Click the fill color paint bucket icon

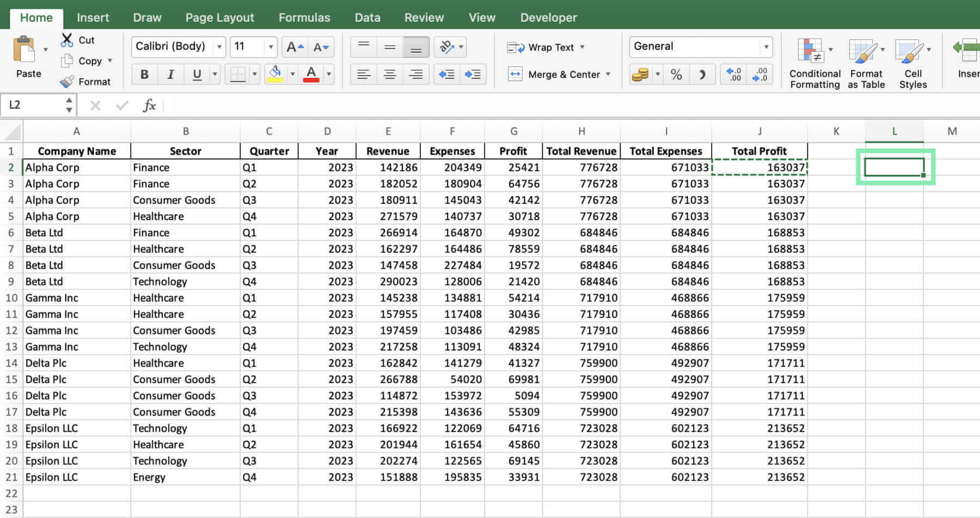tap(275, 74)
